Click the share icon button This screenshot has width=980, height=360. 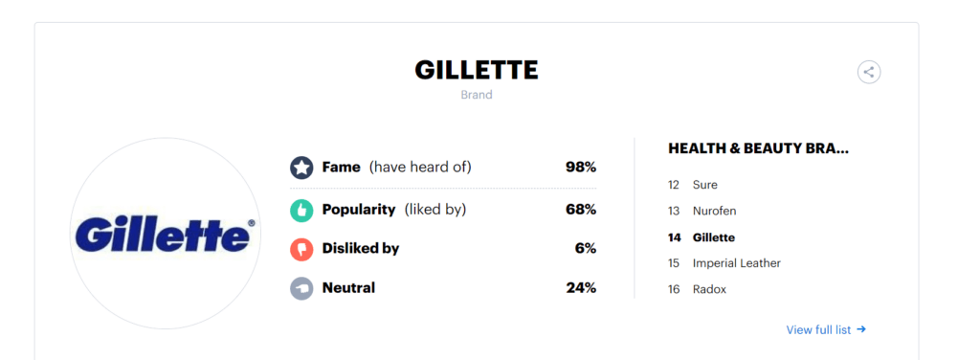868,72
